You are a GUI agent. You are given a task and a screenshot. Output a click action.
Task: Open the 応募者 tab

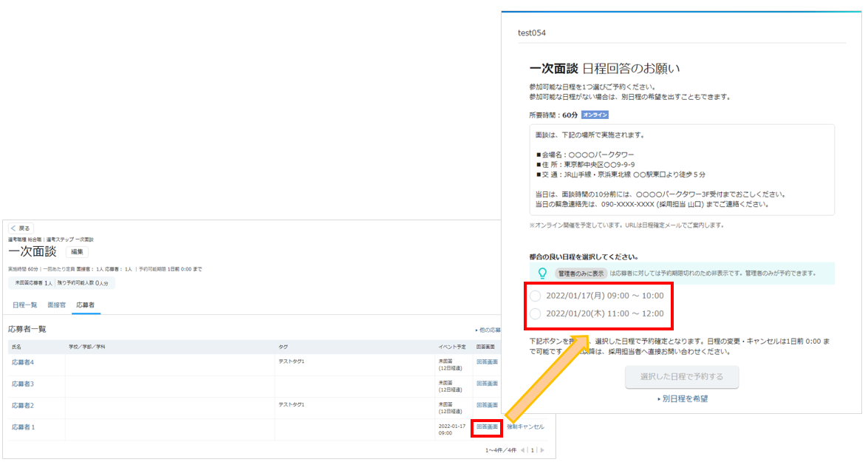(85, 305)
